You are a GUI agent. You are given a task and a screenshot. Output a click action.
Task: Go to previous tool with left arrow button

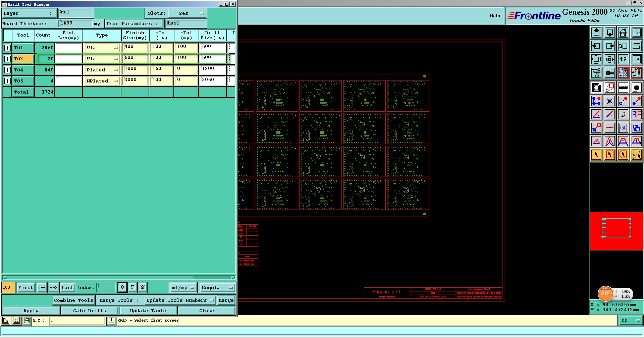coord(42,287)
